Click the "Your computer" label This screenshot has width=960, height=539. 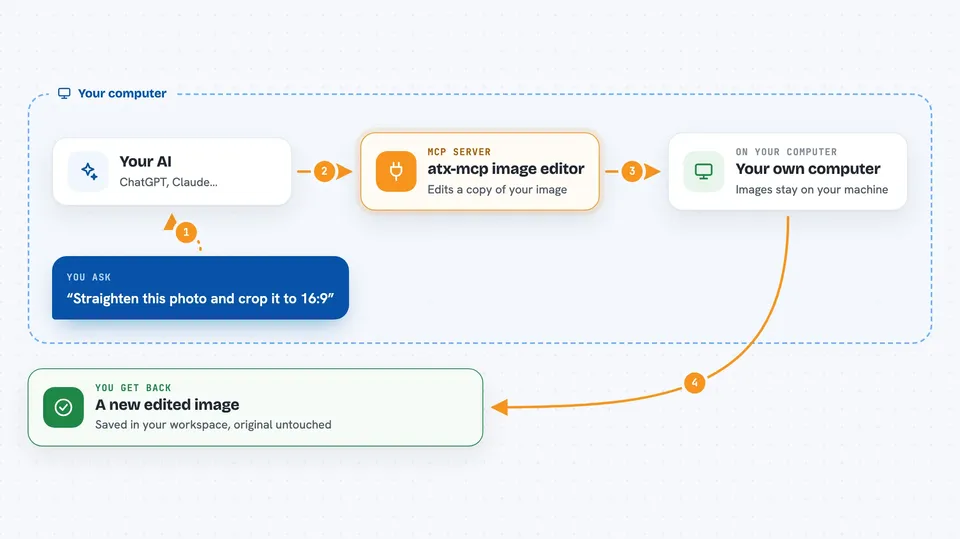(122, 93)
